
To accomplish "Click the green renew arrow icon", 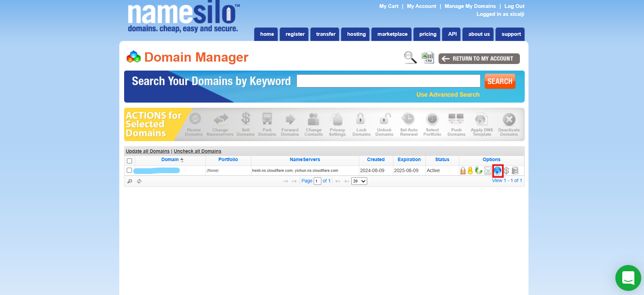I will [479, 170].
